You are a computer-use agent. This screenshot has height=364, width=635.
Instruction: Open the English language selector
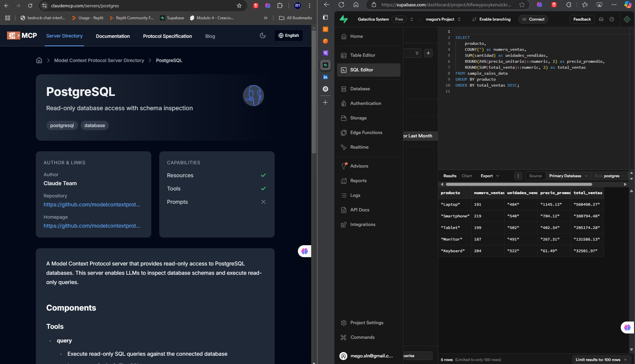click(x=289, y=36)
